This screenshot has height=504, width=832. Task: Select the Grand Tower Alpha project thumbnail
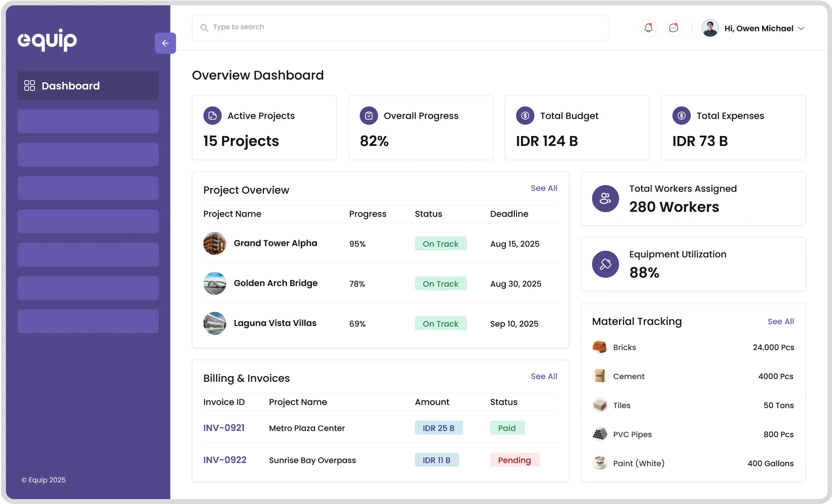[215, 243]
